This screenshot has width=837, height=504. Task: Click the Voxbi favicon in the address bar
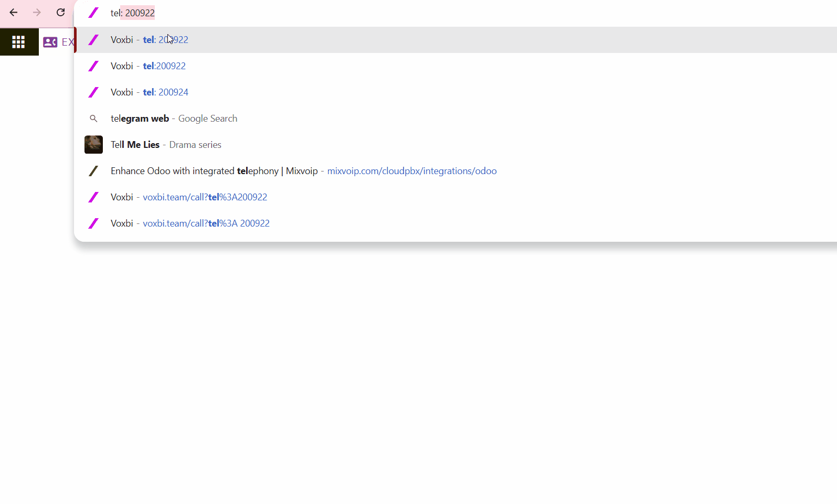coord(93,13)
